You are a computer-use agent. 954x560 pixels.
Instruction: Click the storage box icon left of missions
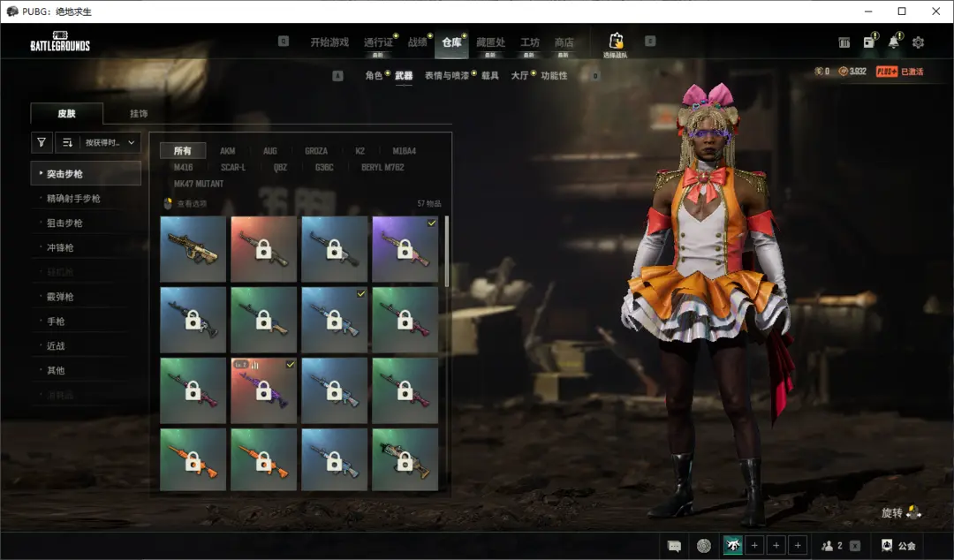coord(844,42)
